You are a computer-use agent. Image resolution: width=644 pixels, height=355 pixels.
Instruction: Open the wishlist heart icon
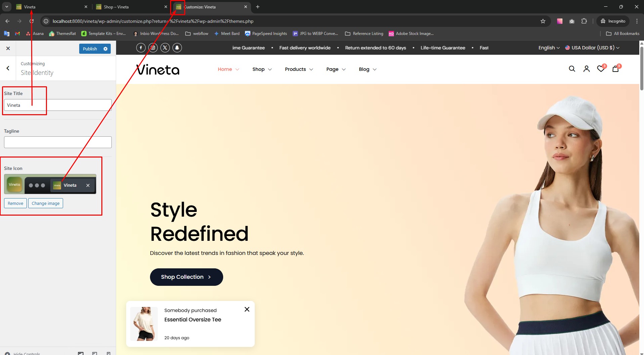pyautogui.click(x=601, y=69)
